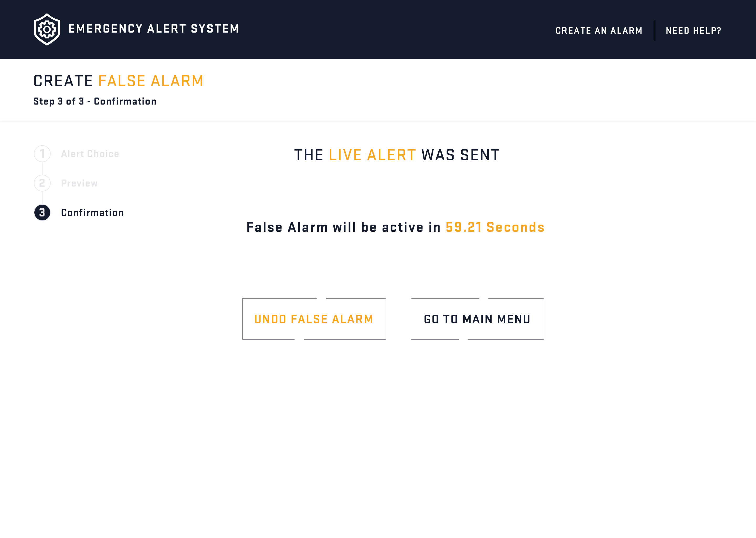Select the Preview step label
The width and height of the screenshot is (756, 538).
(80, 183)
